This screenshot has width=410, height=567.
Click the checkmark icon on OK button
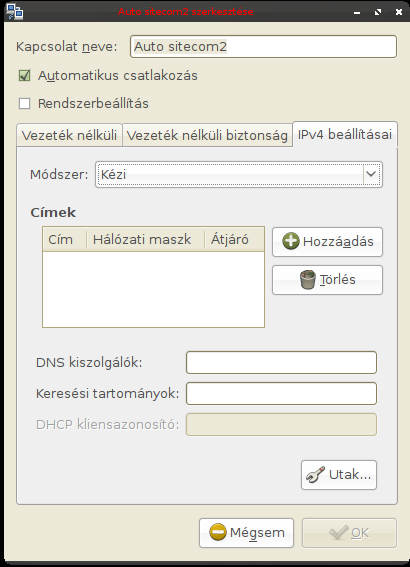pyautogui.click(x=339, y=532)
